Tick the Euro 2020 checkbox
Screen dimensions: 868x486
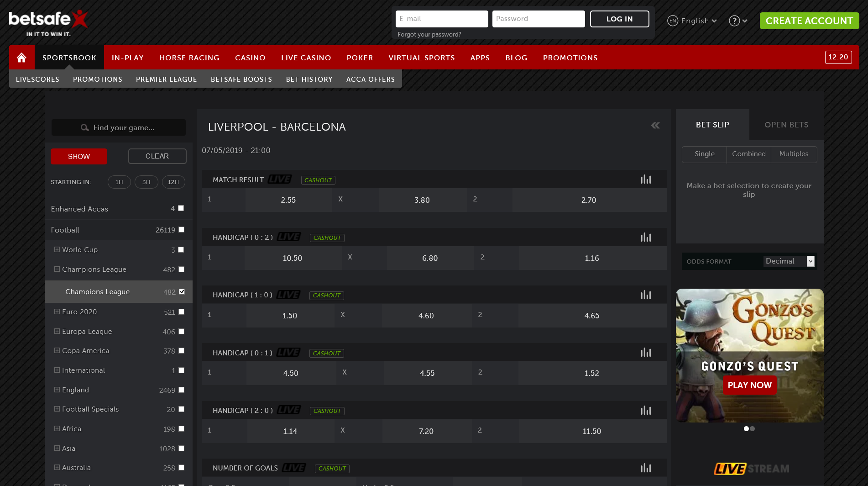coord(181,312)
